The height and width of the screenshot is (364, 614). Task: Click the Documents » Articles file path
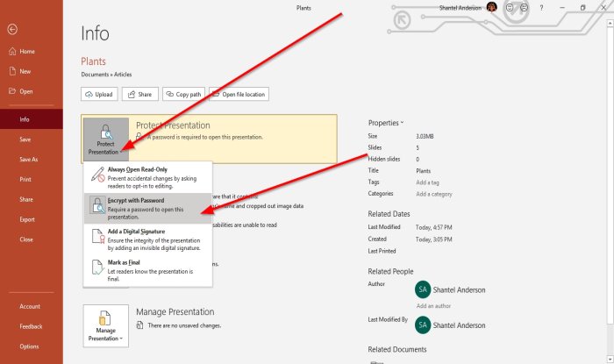click(x=106, y=75)
